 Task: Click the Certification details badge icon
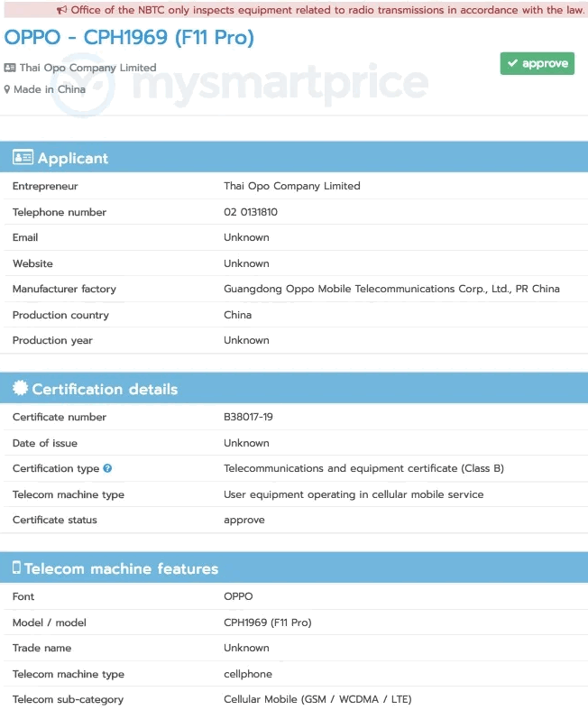pyautogui.click(x=21, y=388)
